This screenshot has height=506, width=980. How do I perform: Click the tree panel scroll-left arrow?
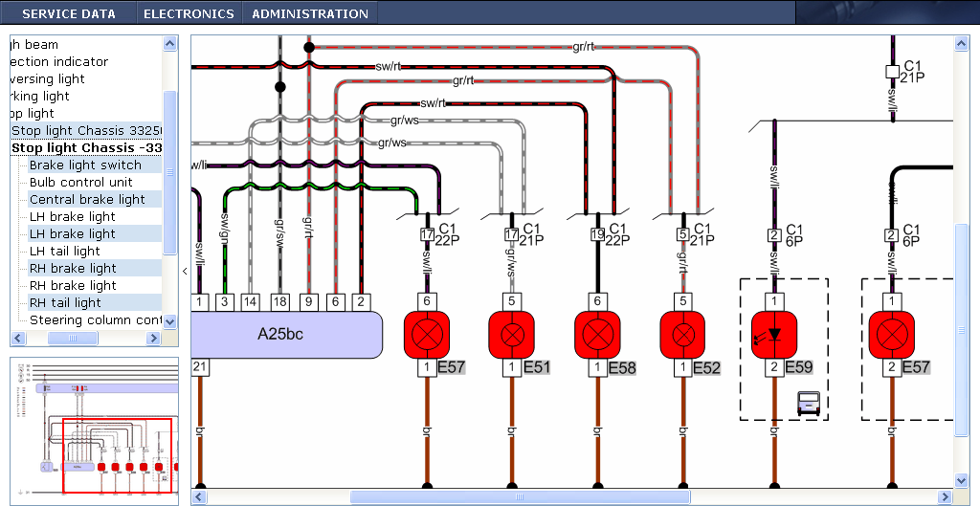(x=17, y=338)
